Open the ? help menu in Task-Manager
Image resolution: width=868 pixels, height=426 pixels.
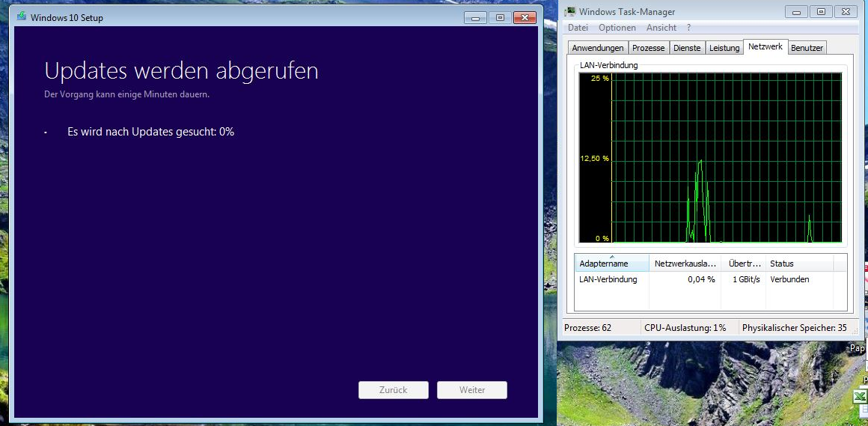point(688,28)
